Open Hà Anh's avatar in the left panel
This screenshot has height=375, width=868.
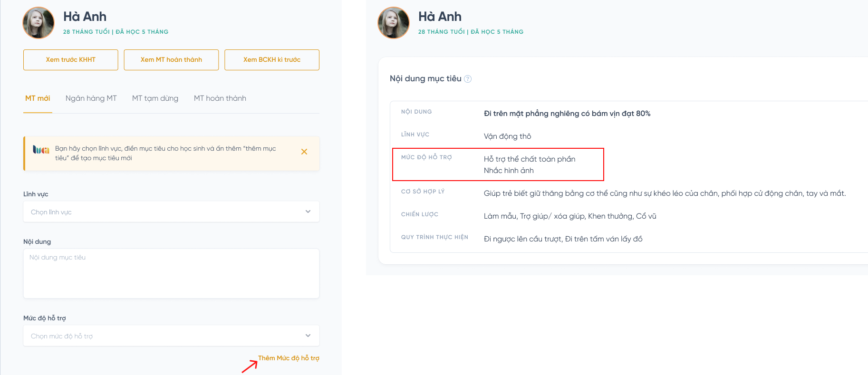point(39,23)
